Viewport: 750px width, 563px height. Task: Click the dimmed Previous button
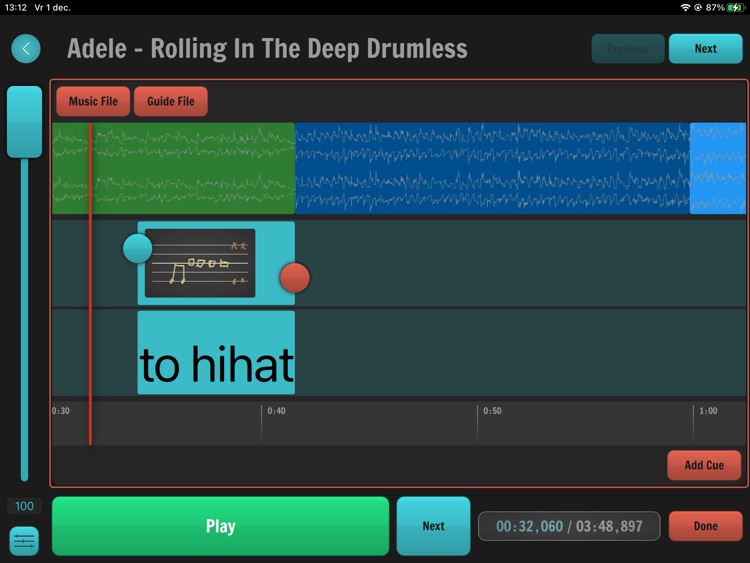pyautogui.click(x=628, y=48)
